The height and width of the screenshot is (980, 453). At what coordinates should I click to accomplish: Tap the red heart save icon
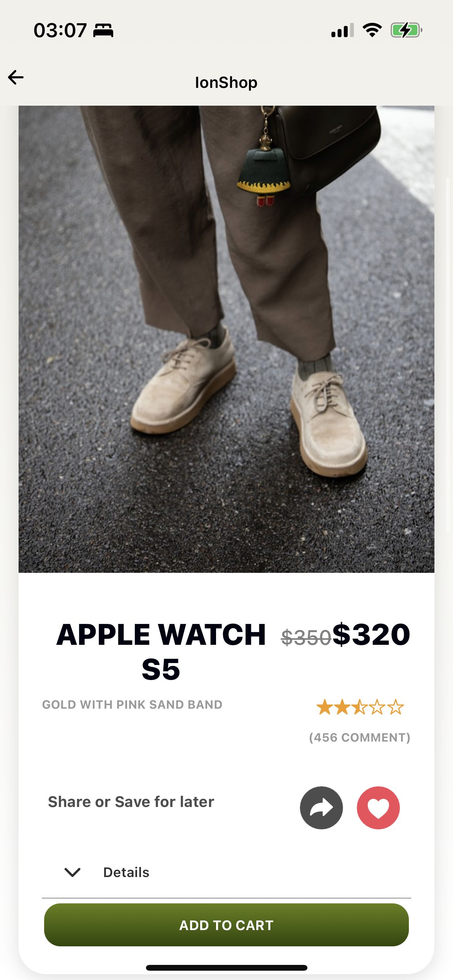[x=378, y=808]
